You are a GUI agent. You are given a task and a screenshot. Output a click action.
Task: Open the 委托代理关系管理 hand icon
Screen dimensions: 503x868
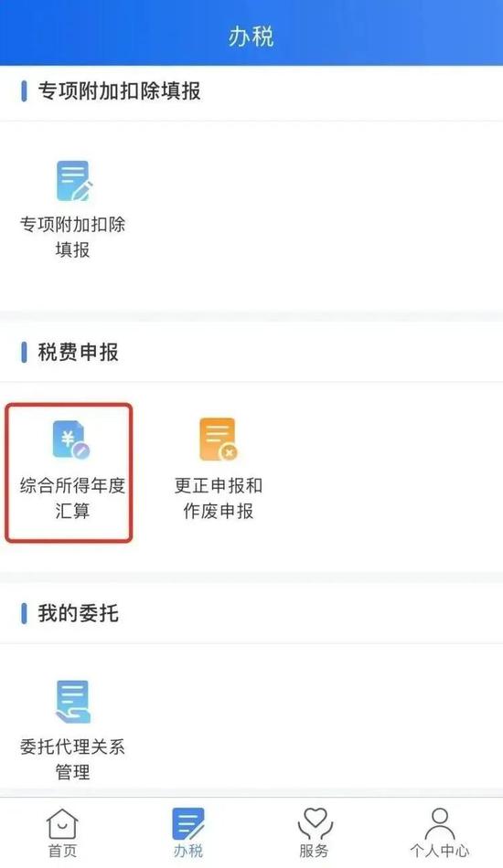point(73,702)
